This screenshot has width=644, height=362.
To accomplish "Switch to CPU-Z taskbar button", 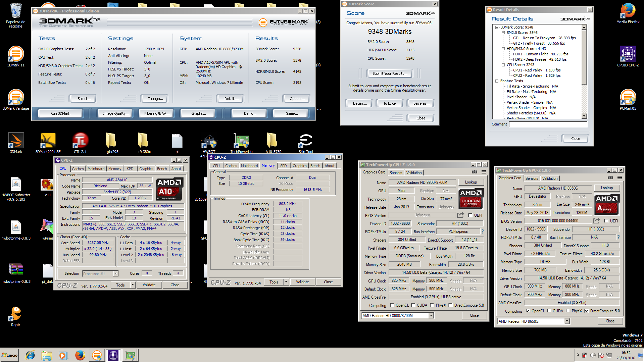I will coord(113,355).
